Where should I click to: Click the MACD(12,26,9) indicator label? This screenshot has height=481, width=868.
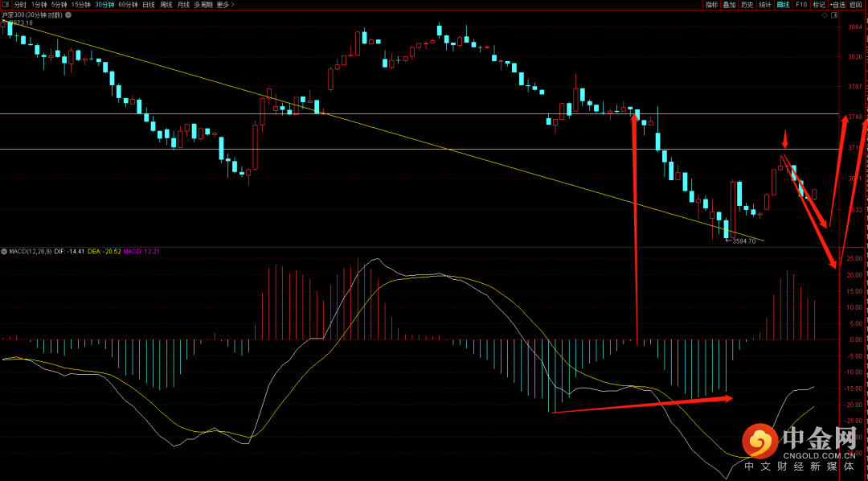(x=30, y=252)
